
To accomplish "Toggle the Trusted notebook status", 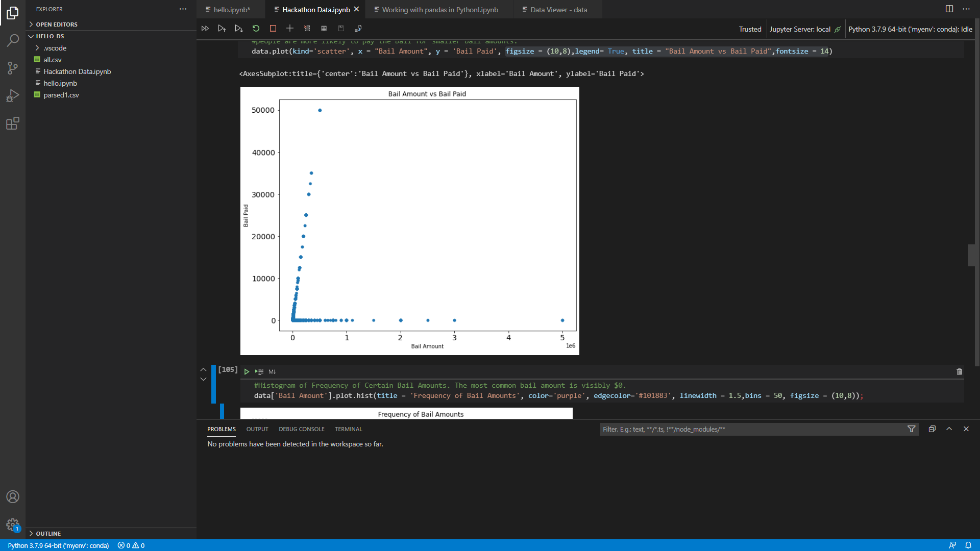I will tap(750, 29).
